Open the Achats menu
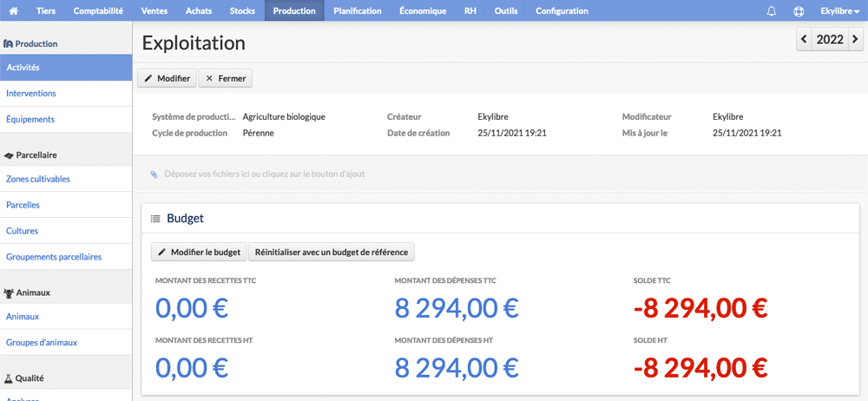This screenshot has height=401, width=868. 199,10
